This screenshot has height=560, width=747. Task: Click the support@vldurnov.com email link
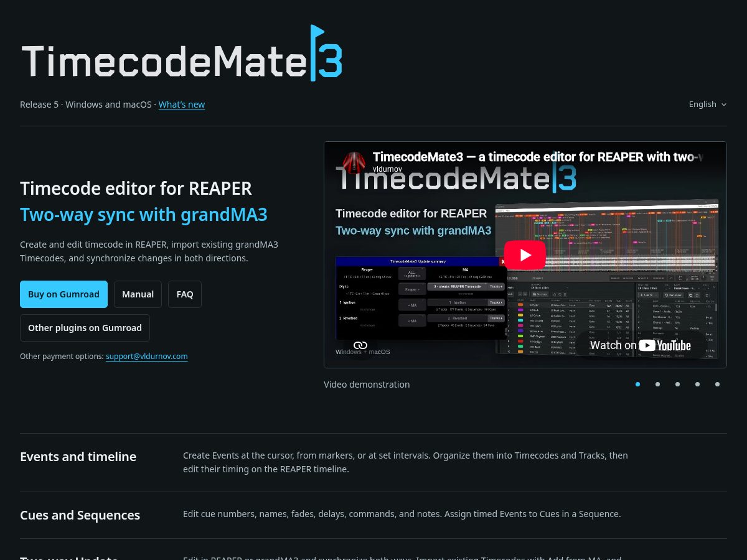point(147,357)
